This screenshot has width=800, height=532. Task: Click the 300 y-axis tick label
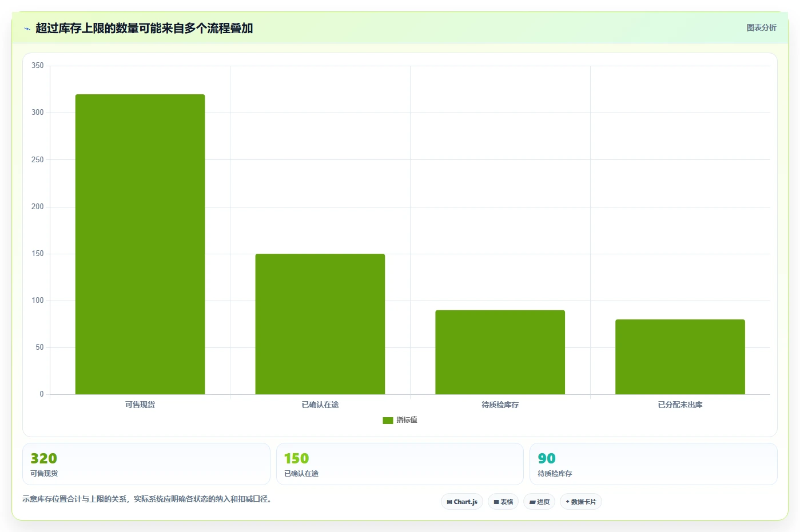click(38, 113)
